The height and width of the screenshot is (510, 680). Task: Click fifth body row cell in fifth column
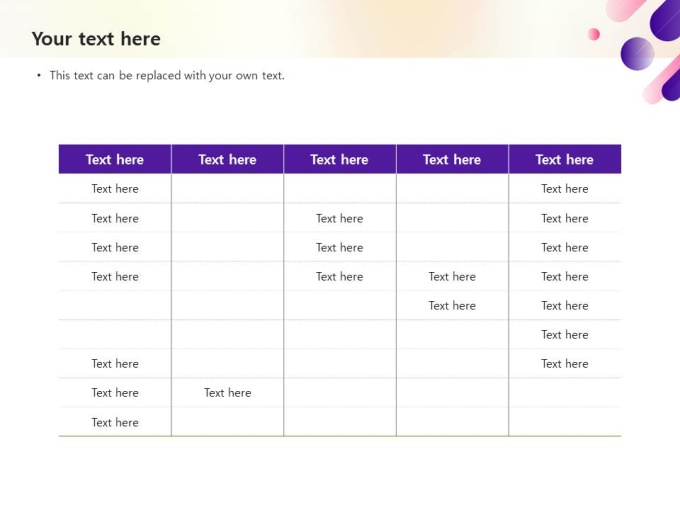565,305
